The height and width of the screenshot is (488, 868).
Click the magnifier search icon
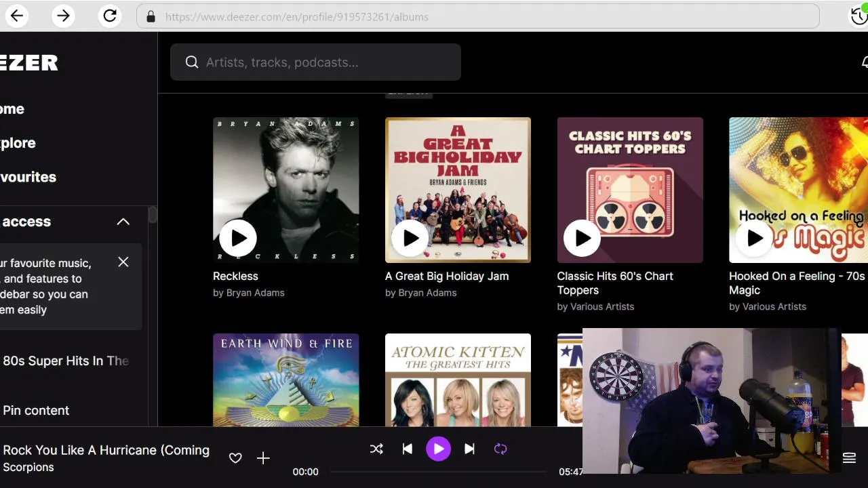(192, 62)
